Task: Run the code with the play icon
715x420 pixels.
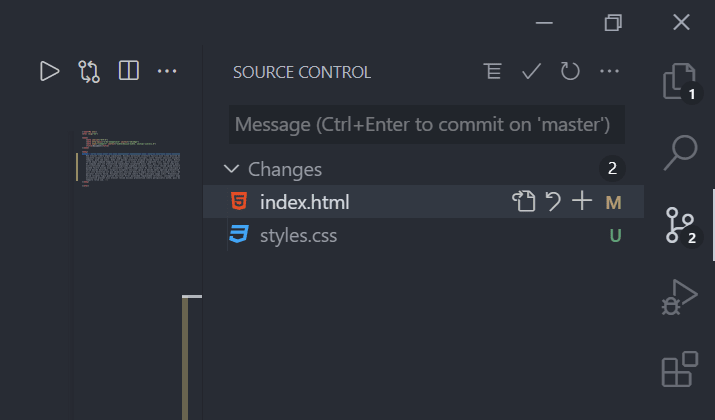Action: [49, 71]
